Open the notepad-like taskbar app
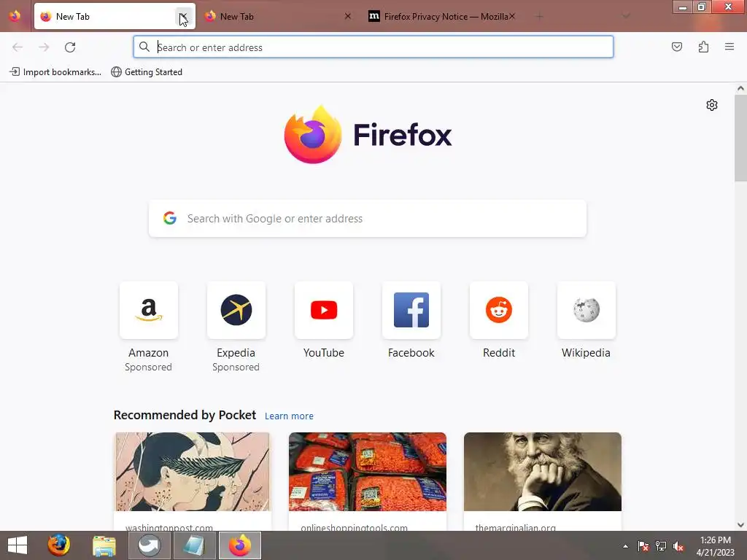 point(194,545)
